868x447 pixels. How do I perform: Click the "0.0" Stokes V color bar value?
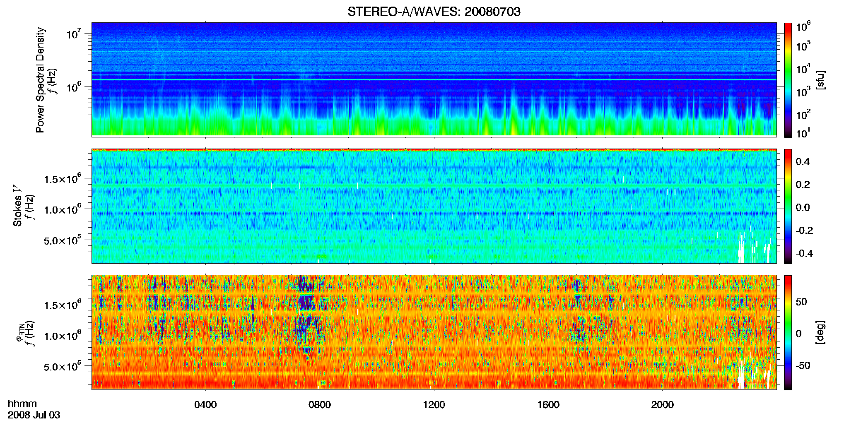(803, 207)
